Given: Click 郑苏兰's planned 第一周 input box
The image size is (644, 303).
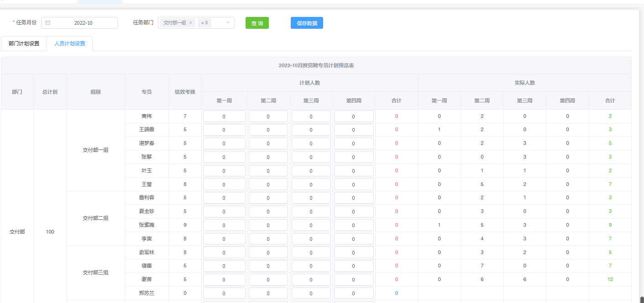Looking at the screenshot, I should (224, 293).
